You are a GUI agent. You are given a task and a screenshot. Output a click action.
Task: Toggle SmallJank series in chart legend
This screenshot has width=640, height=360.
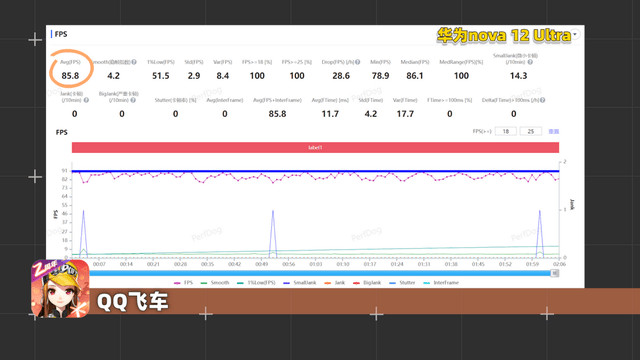pos(300,282)
